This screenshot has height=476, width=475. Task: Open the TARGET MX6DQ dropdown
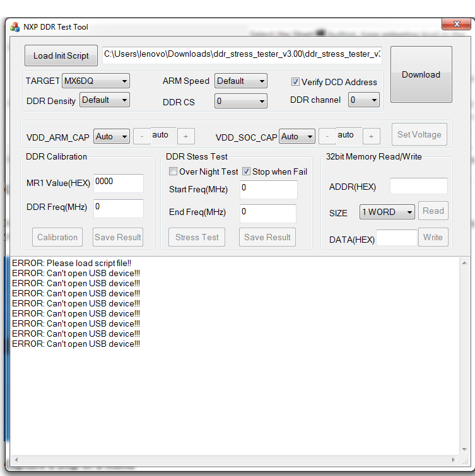96,81
